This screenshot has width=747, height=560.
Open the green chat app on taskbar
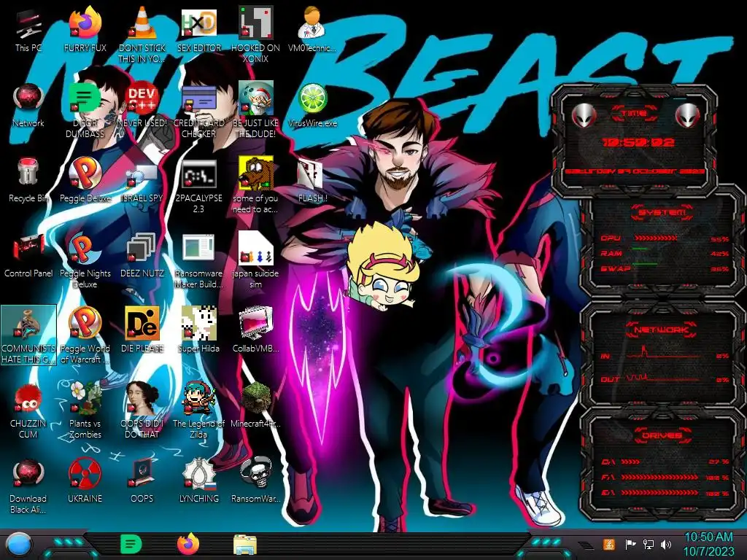coord(131,545)
